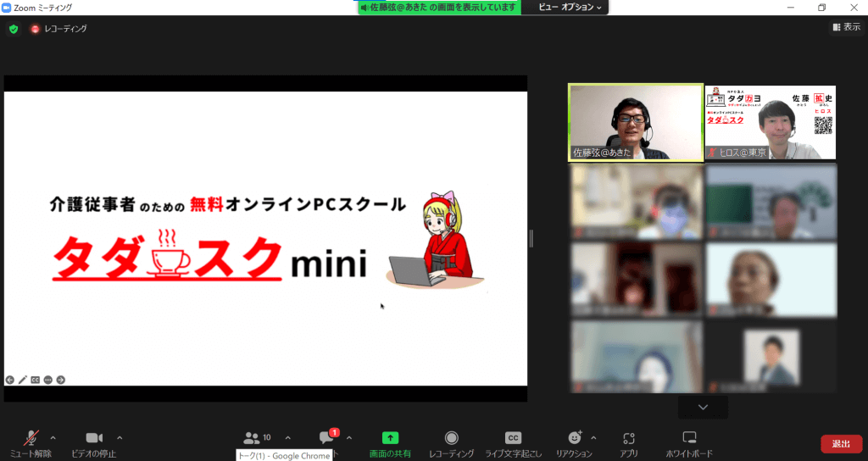868x461 pixels.
Task: Select 佐藤弦@あきた video thumbnail
Action: point(636,122)
